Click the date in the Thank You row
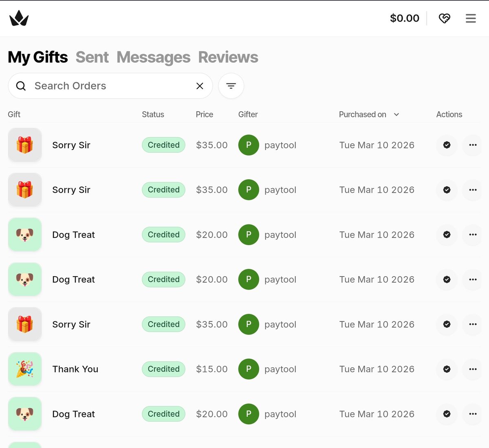Viewport: 489px width, 448px height. pos(377,369)
